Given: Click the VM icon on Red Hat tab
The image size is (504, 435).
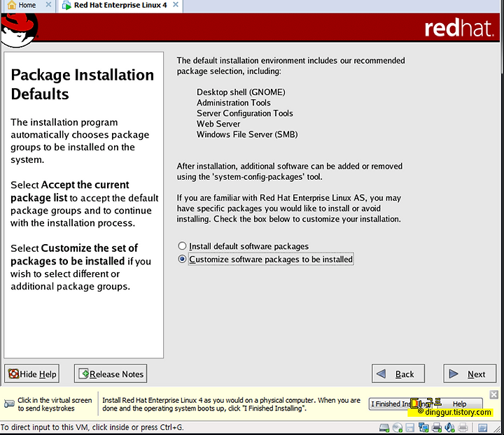Looking at the screenshot, I should [x=66, y=6].
